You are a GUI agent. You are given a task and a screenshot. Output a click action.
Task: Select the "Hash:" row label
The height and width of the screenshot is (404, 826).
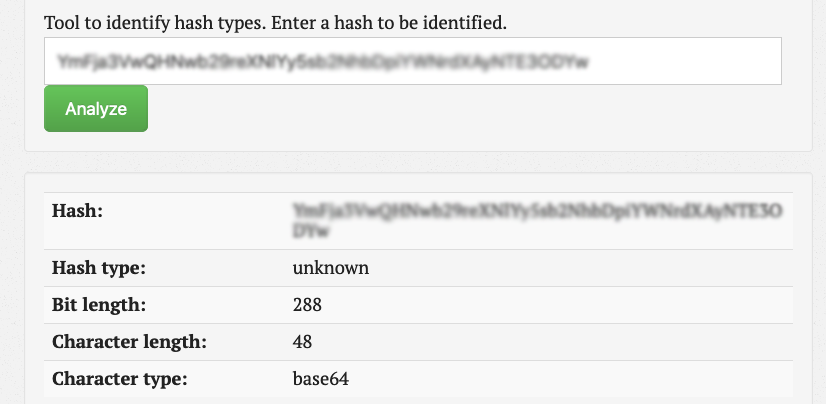pos(77,211)
